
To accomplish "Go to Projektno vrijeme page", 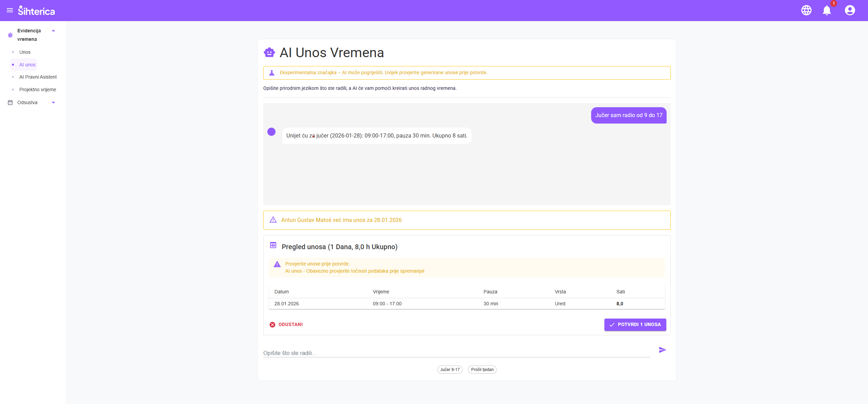I will [37, 90].
